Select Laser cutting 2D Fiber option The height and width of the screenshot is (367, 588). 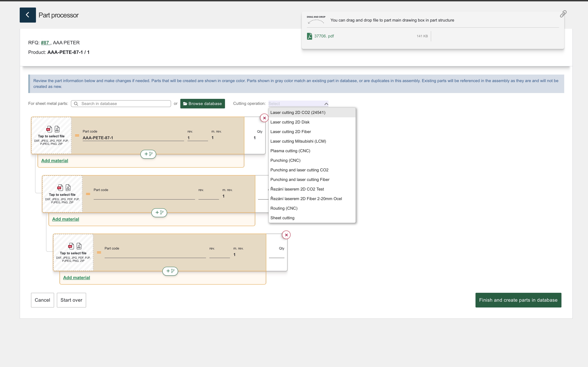[290, 132]
